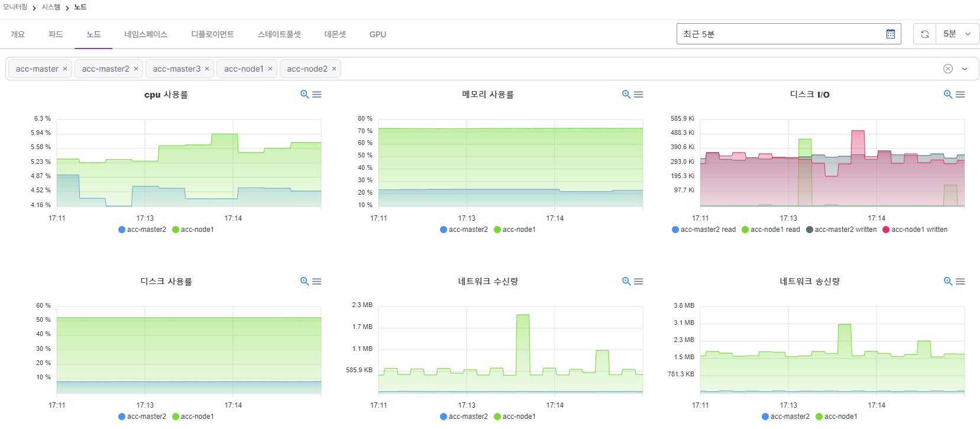Toggle acc-master2 read in 디스크 I/O legend
Image resolution: width=980 pixels, height=429 pixels.
pyautogui.click(x=704, y=230)
